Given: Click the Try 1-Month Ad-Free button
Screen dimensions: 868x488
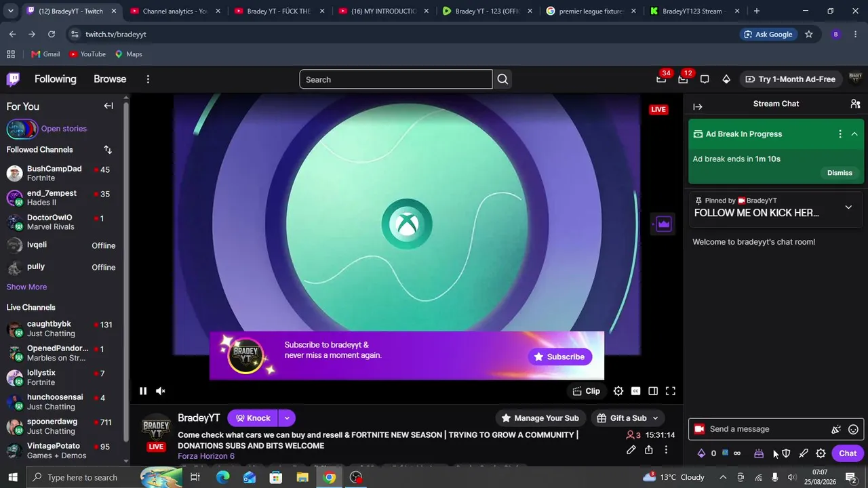Looking at the screenshot, I should point(790,79).
